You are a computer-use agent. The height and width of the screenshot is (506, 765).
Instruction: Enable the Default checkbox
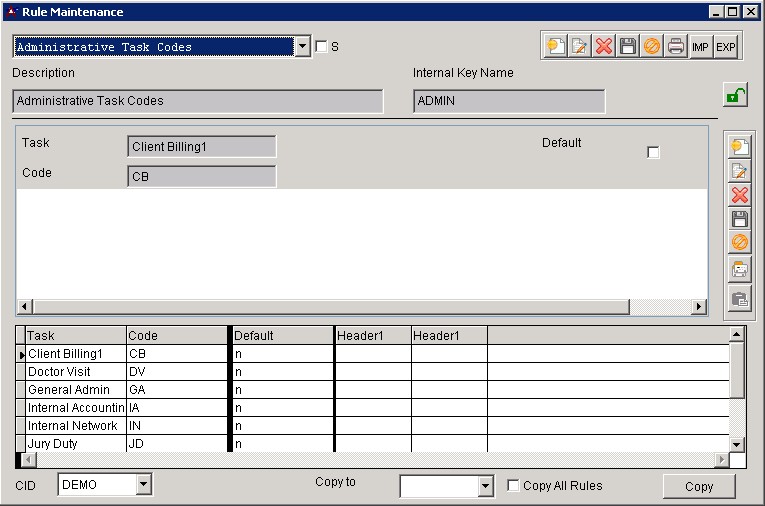coord(654,152)
